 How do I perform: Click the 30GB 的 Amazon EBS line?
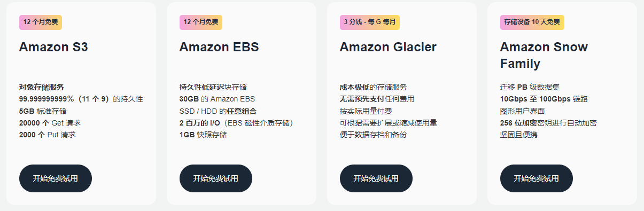(218, 99)
